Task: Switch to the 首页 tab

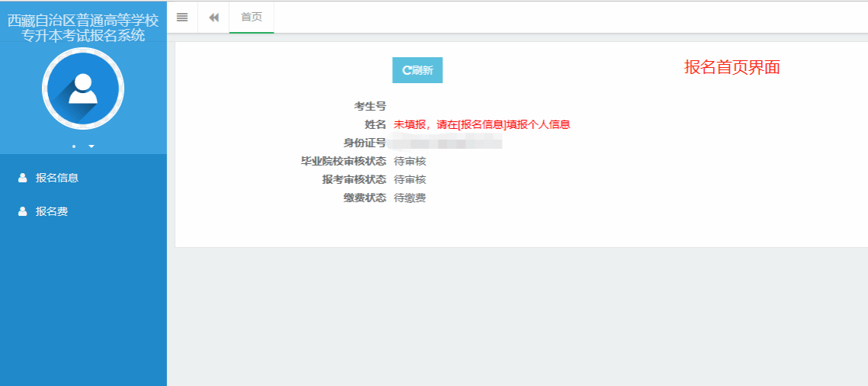Action: coord(252,17)
